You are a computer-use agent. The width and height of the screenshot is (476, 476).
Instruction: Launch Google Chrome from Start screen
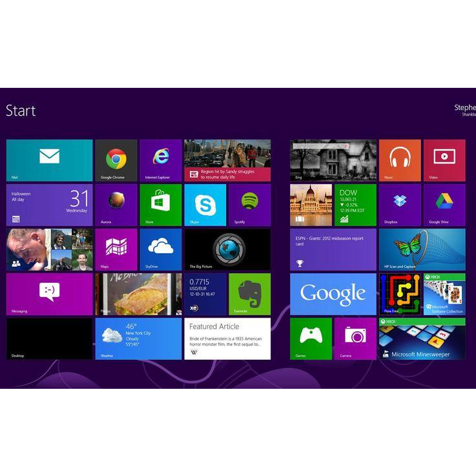[116, 160]
